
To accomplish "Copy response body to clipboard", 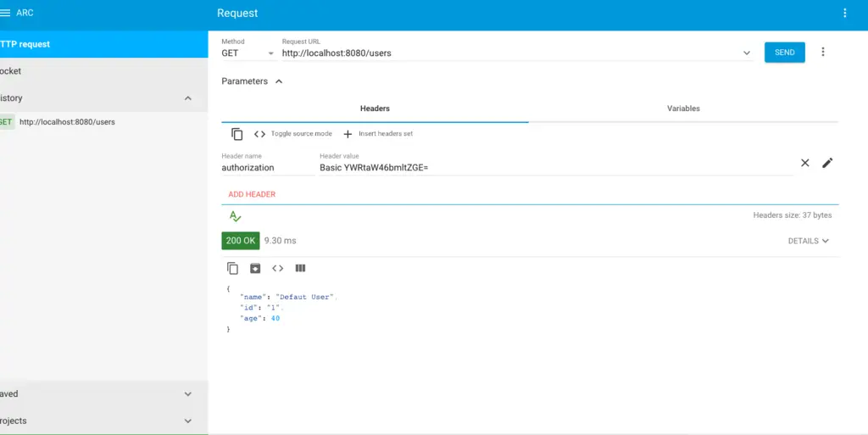I will [232, 269].
